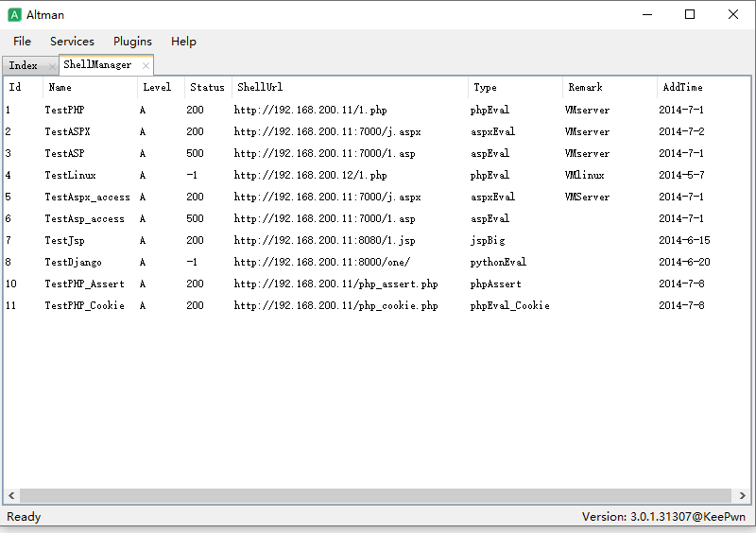Close the ShellManager tab
Viewport: 756px width, 533px height.
(146, 65)
